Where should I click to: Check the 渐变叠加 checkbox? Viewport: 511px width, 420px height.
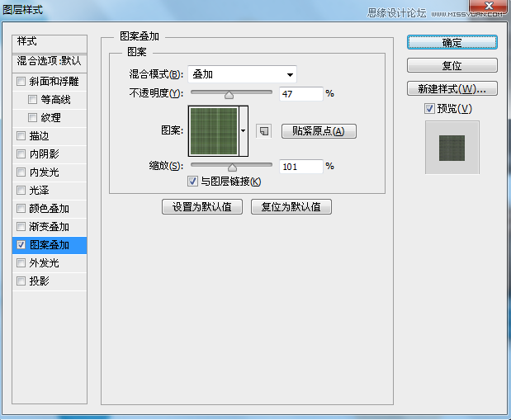21,226
